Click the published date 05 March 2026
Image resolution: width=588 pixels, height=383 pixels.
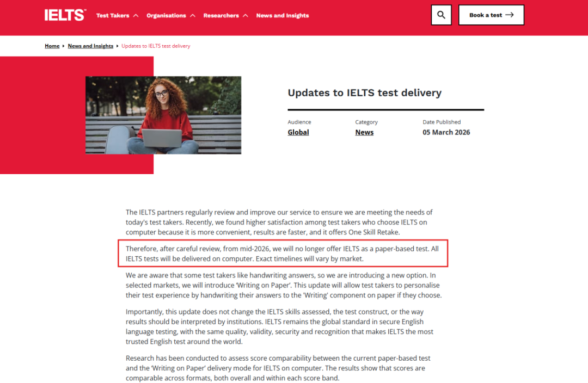[x=446, y=132]
